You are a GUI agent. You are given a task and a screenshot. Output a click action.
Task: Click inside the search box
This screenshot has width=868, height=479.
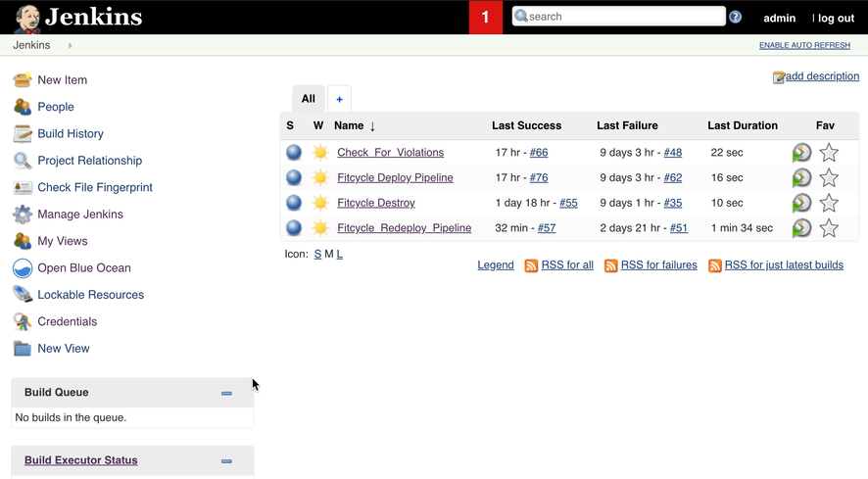click(x=618, y=16)
